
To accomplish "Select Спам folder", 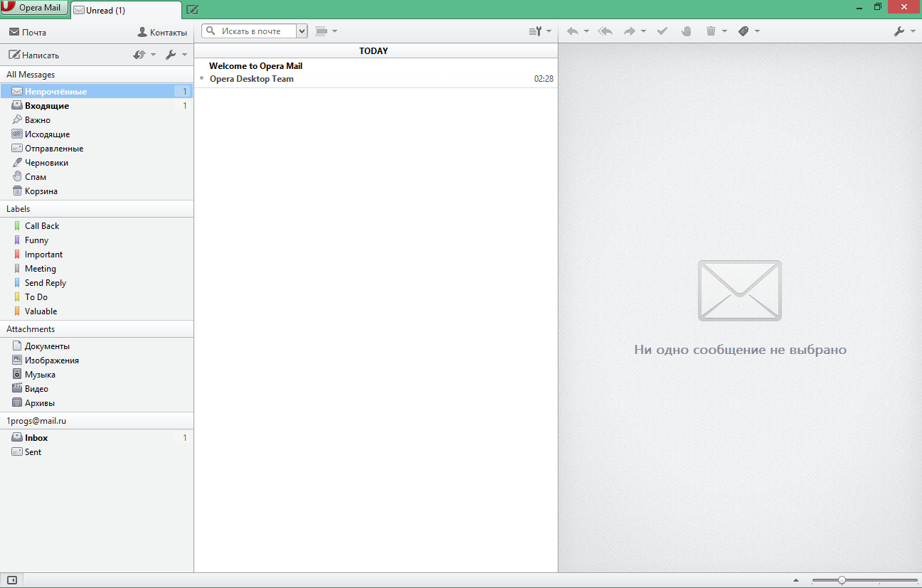I will [97, 177].
